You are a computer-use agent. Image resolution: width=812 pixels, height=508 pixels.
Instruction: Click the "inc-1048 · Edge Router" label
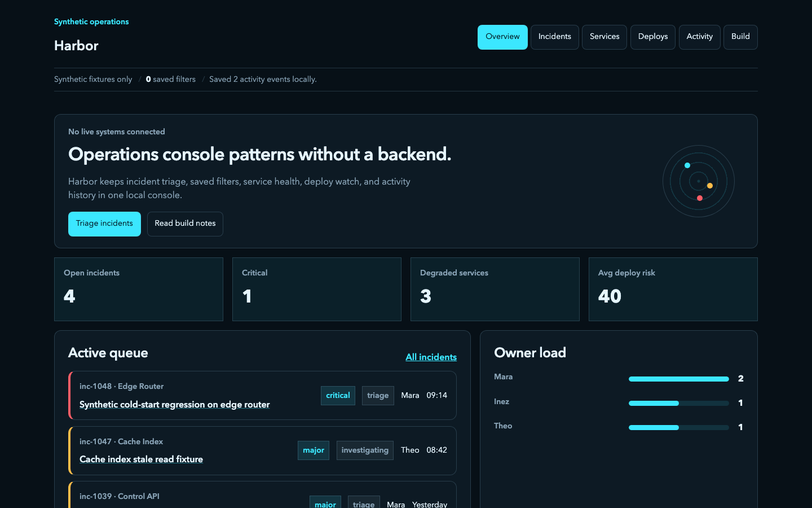pos(122,387)
